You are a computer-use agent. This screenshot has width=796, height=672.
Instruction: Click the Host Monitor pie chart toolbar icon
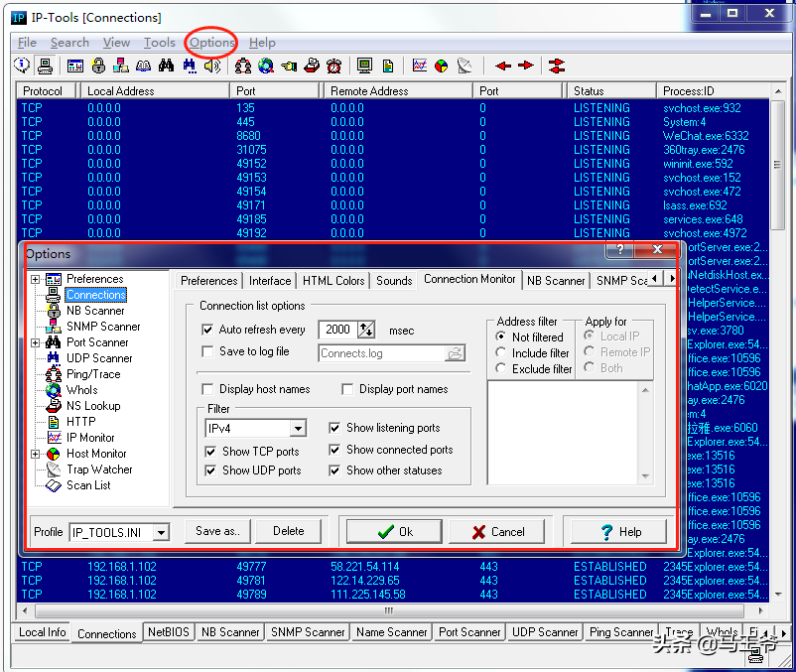[442, 66]
